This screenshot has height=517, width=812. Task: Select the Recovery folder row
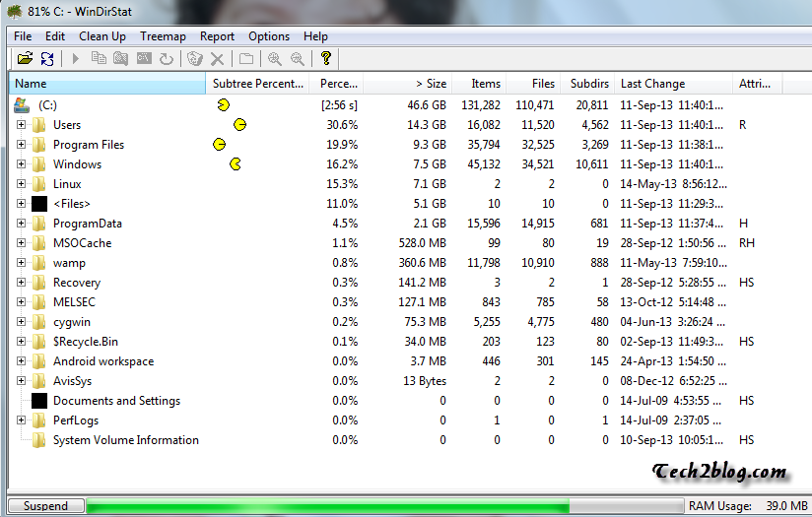77,283
